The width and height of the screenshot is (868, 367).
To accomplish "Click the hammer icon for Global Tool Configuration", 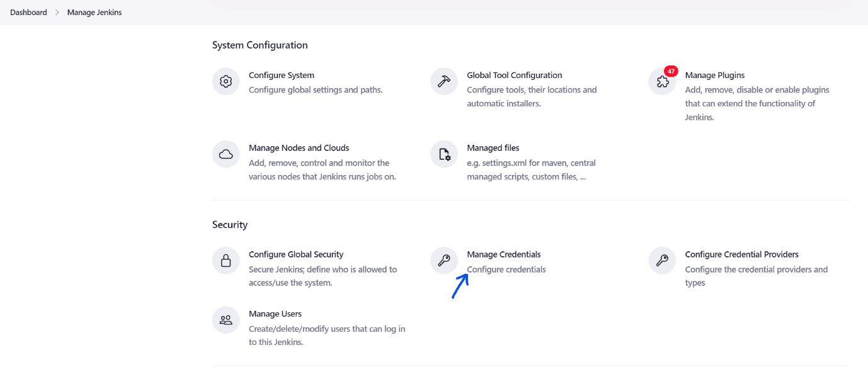I will tap(444, 82).
